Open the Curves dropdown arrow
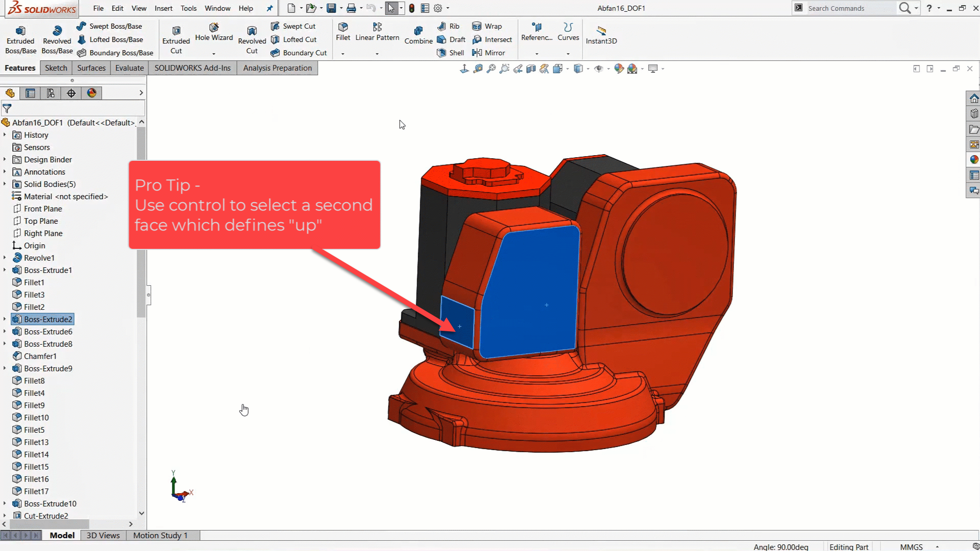Viewport: 980px width, 551px height. (x=568, y=54)
